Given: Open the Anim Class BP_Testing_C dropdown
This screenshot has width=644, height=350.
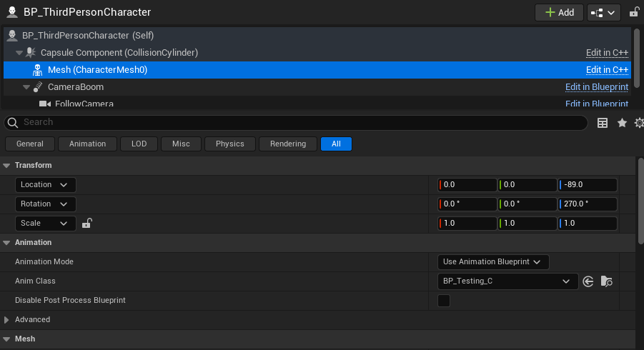Looking at the screenshot, I should click(507, 281).
